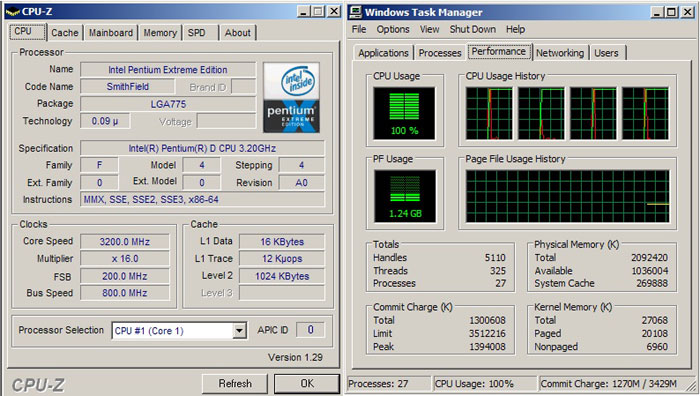Image resolution: width=700 pixels, height=396 pixels.
Task: Open the Options menu in Task Manager
Action: coord(393,29)
